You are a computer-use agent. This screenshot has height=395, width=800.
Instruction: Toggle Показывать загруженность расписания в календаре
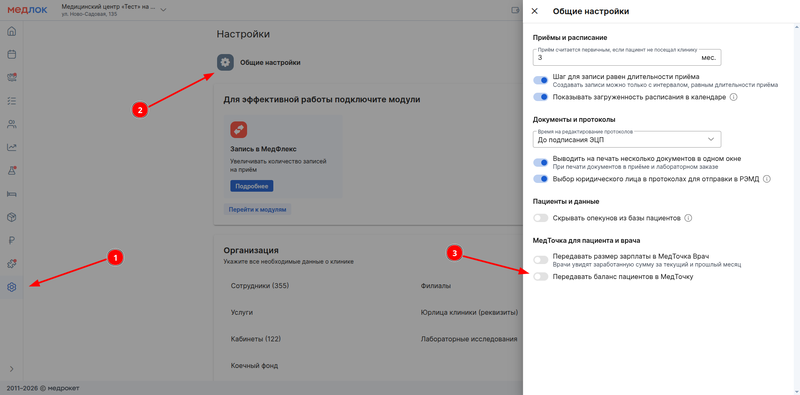[x=540, y=96]
